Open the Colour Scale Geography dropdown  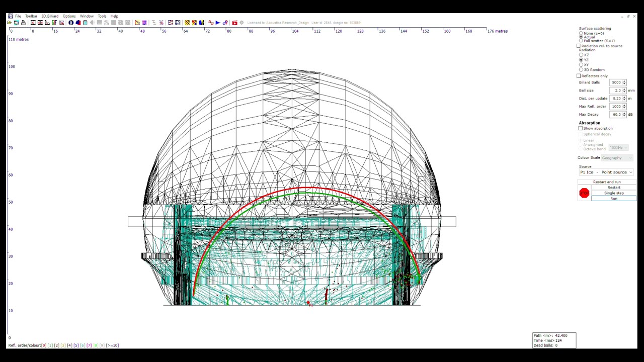pyautogui.click(x=617, y=158)
